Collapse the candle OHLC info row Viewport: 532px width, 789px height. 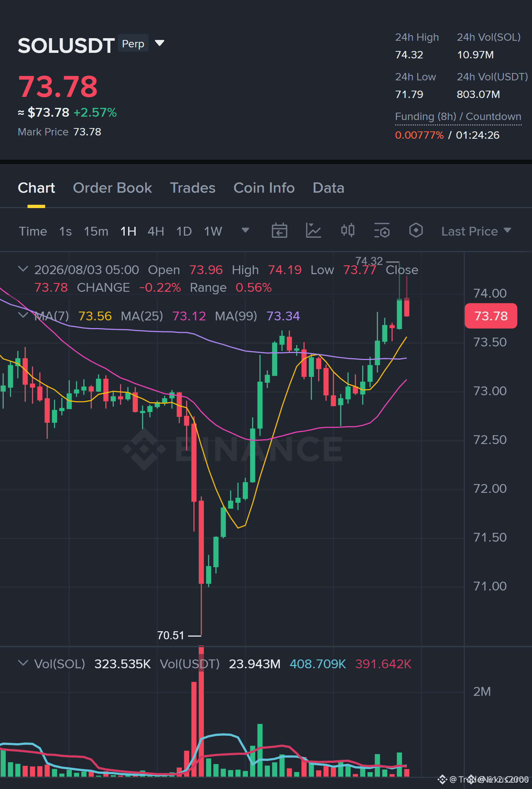tap(23, 269)
